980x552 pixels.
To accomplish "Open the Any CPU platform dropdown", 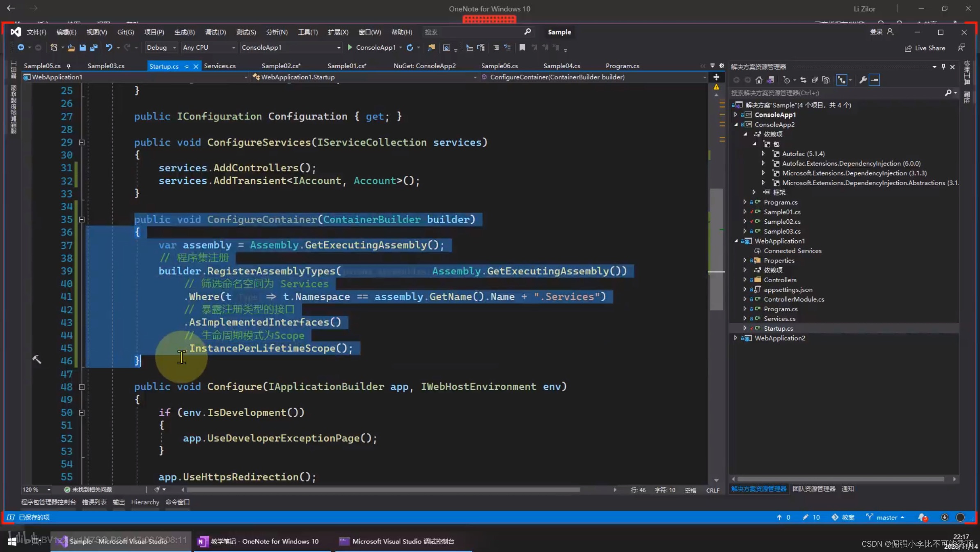I will point(209,48).
